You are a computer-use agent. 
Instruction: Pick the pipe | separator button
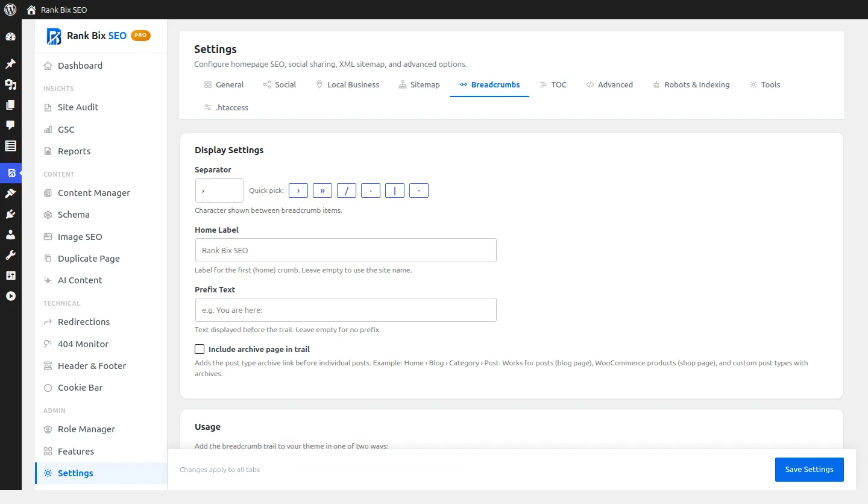click(x=395, y=191)
